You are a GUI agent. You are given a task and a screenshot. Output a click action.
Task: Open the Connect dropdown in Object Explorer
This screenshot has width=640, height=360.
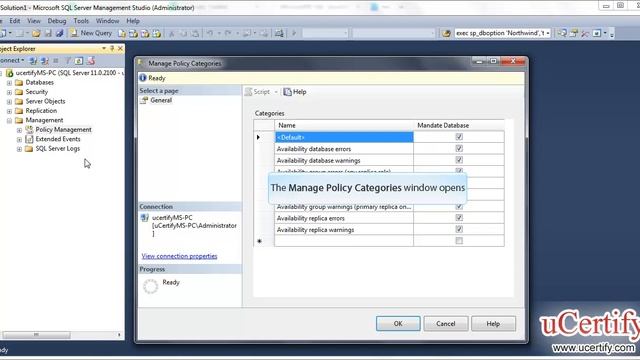pyautogui.click(x=11, y=60)
